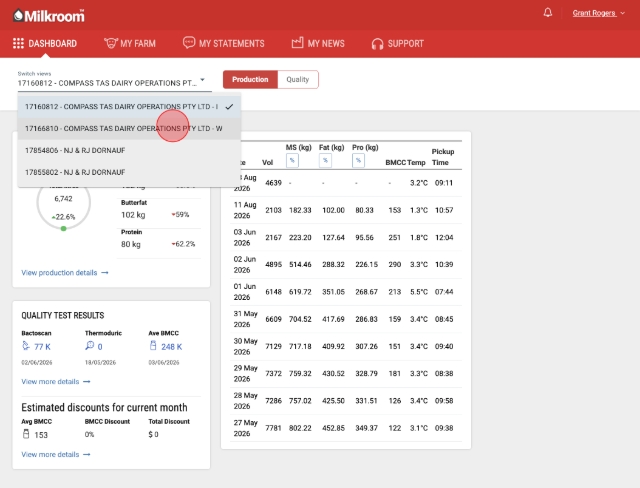Click the Pickup Time column header
The image size is (640, 488).
click(443, 157)
